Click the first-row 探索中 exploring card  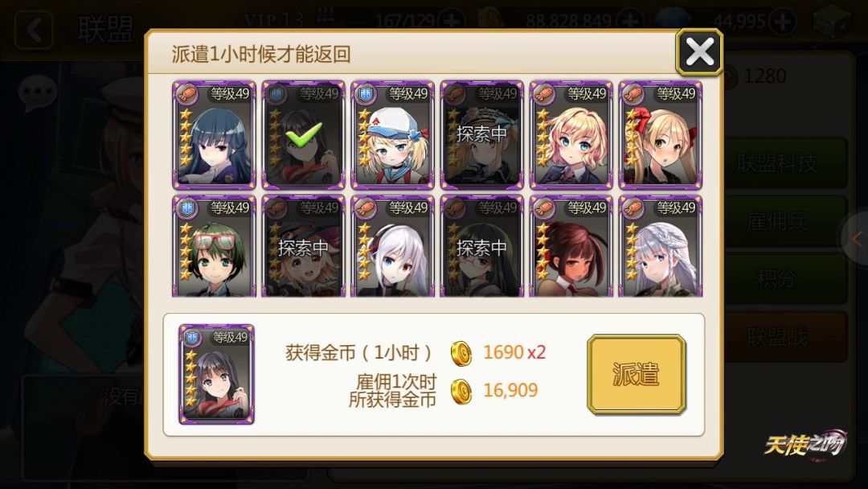coord(481,134)
